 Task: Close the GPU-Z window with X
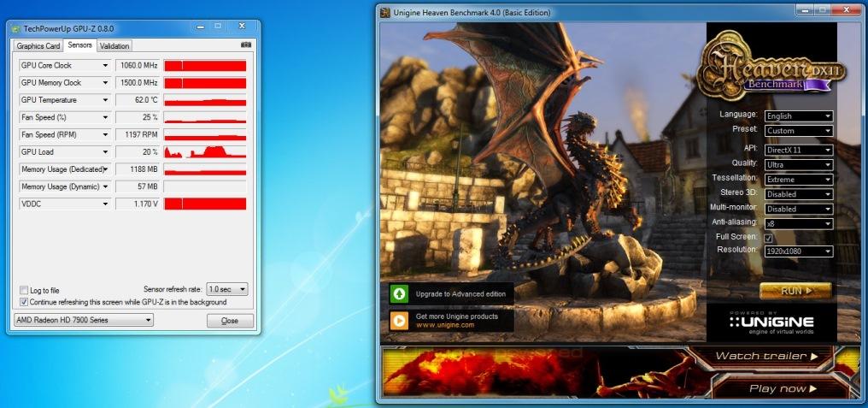pyautogui.click(x=242, y=27)
